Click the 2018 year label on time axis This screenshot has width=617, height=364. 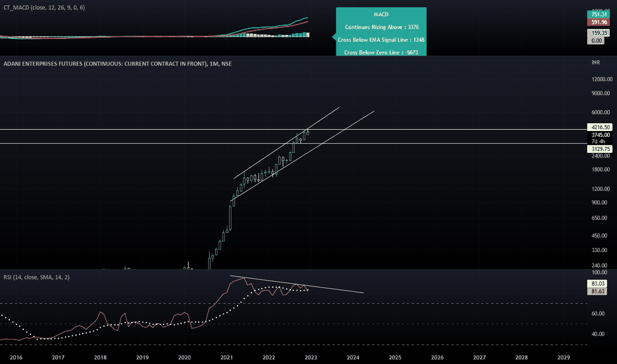(x=101, y=357)
